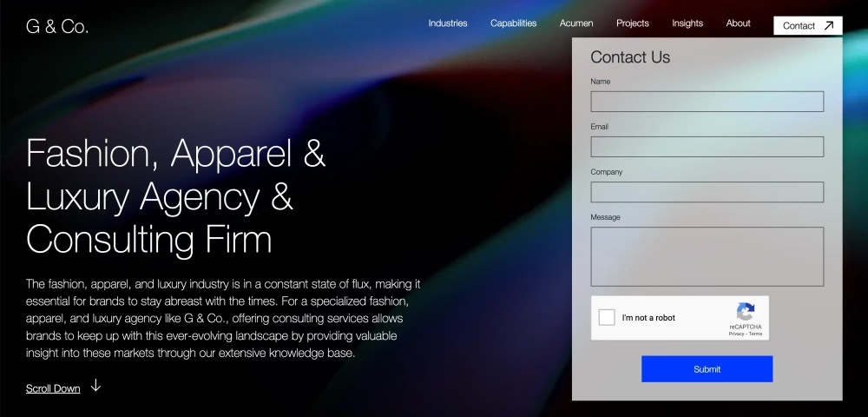Click the down arrow next to Scroll Down
The height and width of the screenshot is (417, 868).
(95, 386)
